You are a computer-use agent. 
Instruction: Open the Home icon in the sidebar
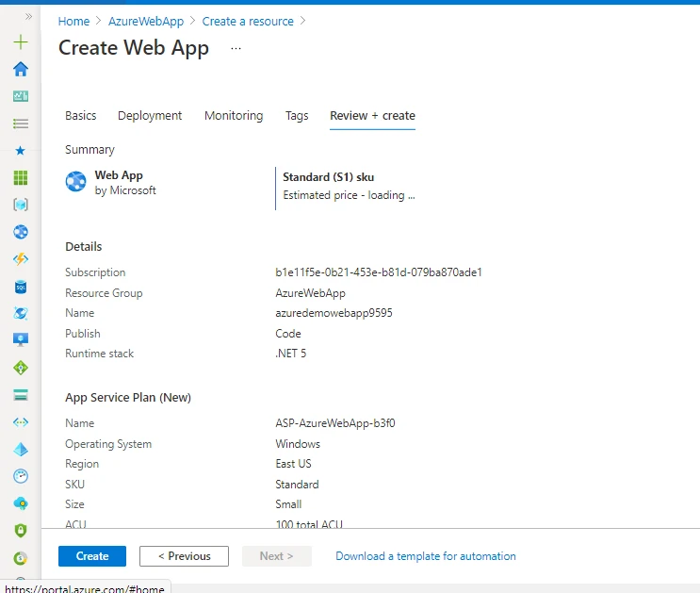tap(21, 69)
